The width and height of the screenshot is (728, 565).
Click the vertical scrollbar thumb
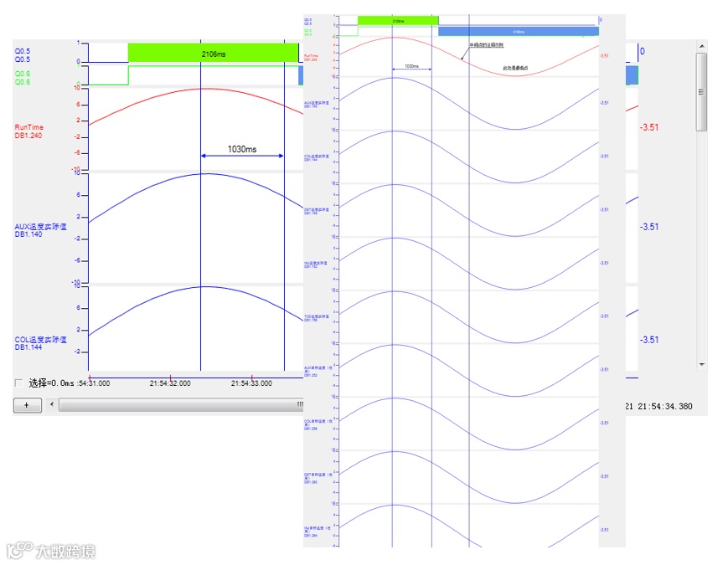(701, 92)
